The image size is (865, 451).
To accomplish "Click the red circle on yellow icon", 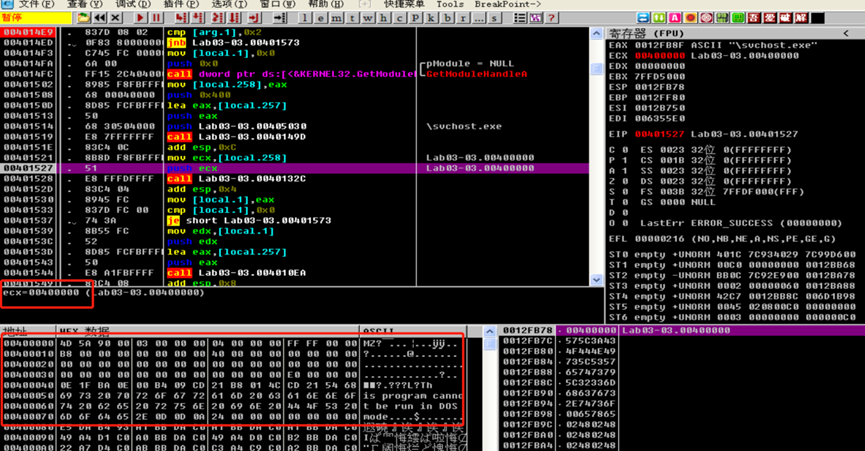I will 690,18.
